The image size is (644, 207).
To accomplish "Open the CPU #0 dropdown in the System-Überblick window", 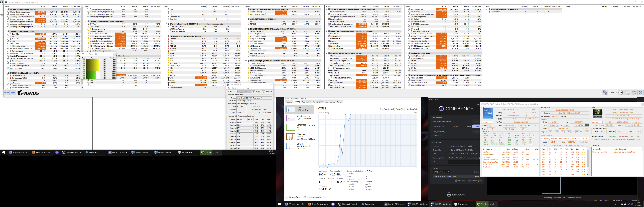I will coord(488,122).
